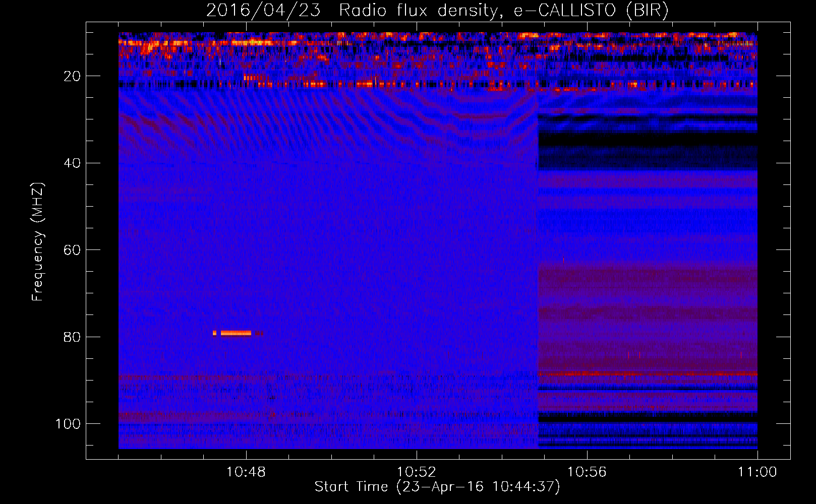
Task: Click the "10:48" time tick label
Action: pos(246,472)
